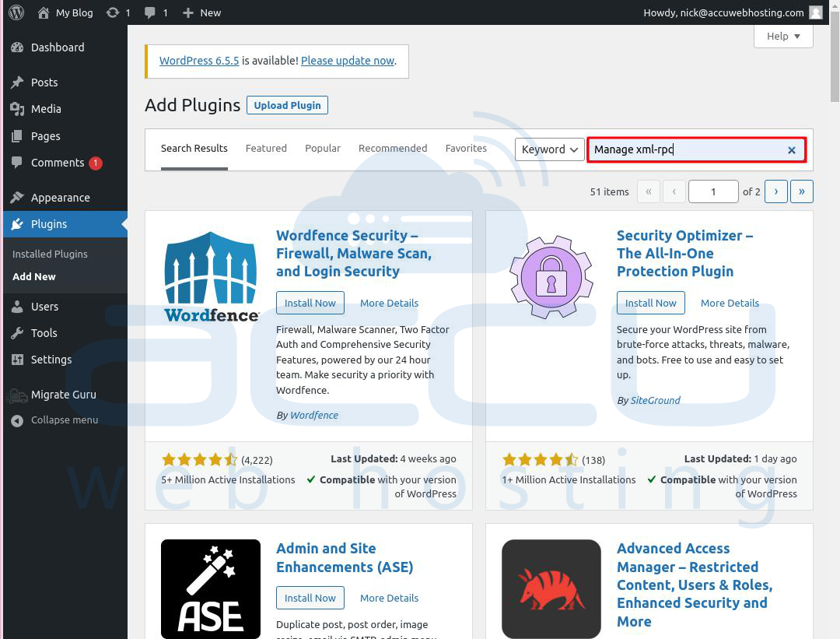Viewport: 840px width, 639px height.
Task: Click the Pages document icon
Action: click(17, 136)
